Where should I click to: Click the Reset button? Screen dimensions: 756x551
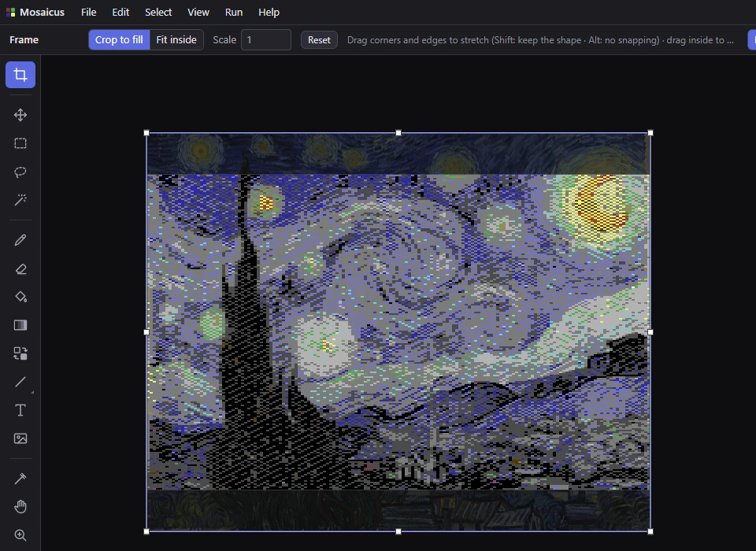click(x=319, y=39)
